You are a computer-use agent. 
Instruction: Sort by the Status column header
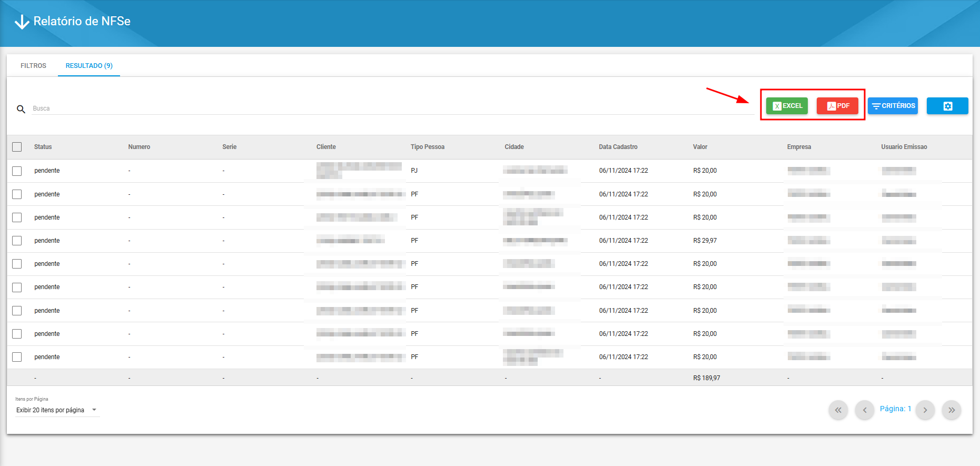pyautogui.click(x=43, y=147)
